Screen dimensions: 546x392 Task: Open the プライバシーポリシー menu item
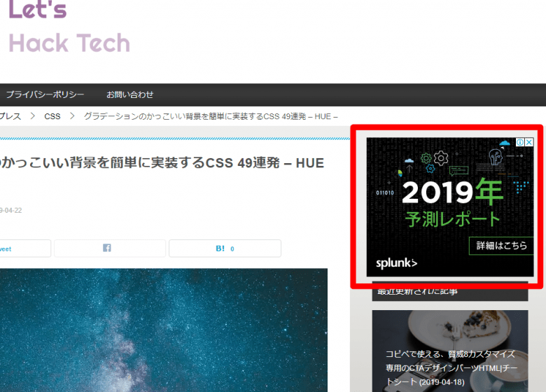[x=45, y=94]
